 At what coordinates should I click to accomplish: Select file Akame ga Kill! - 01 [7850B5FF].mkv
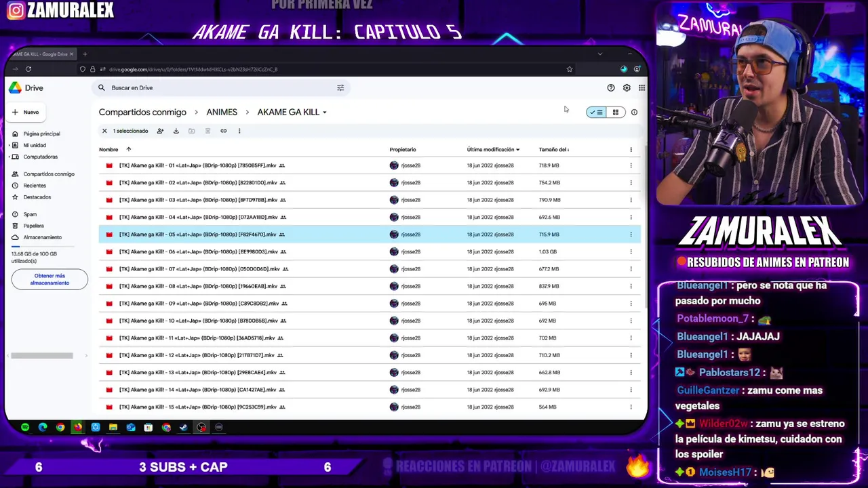click(x=370, y=165)
